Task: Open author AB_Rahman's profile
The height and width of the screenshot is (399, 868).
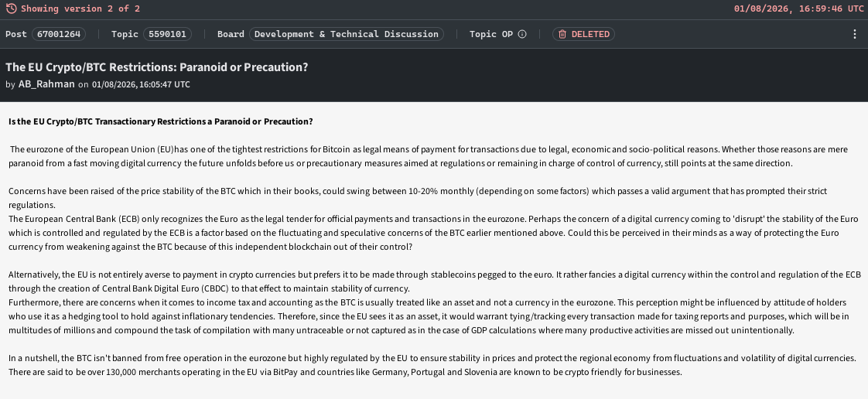Action: (x=46, y=84)
